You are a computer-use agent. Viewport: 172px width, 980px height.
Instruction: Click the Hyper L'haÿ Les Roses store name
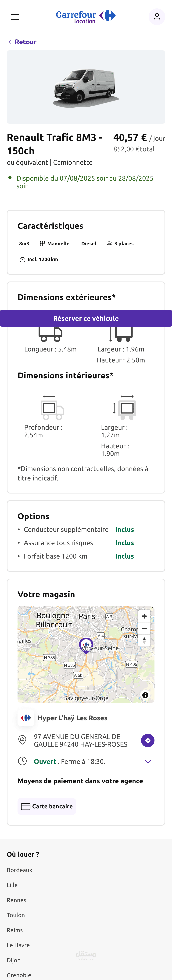coord(72,718)
